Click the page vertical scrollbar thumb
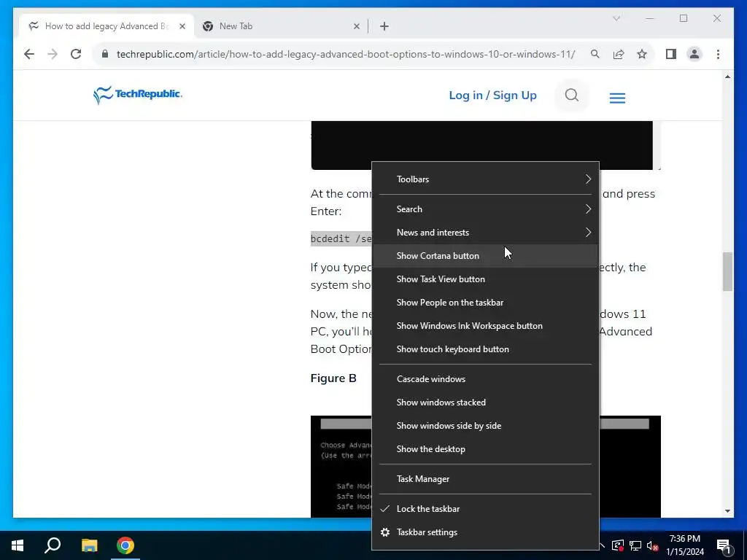This screenshot has height=560, width=747. [x=727, y=271]
